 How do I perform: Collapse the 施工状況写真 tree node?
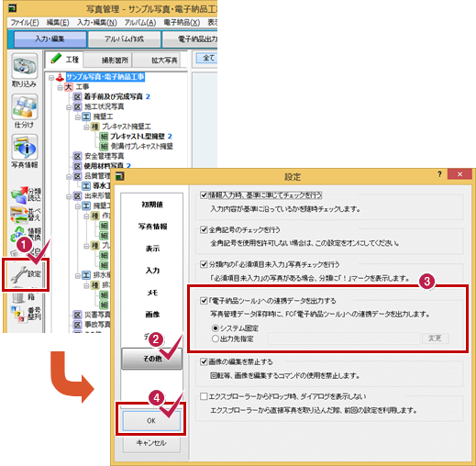[x=69, y=107]
